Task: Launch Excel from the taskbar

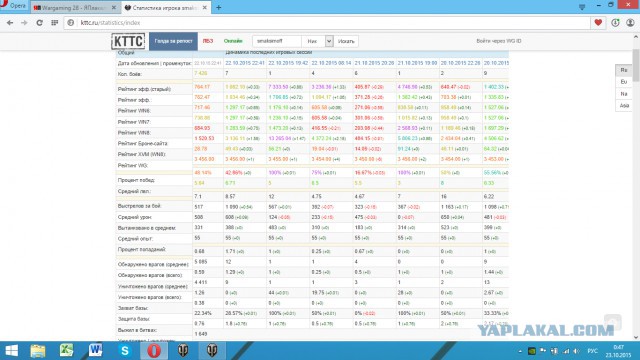Action: point(67,351)
